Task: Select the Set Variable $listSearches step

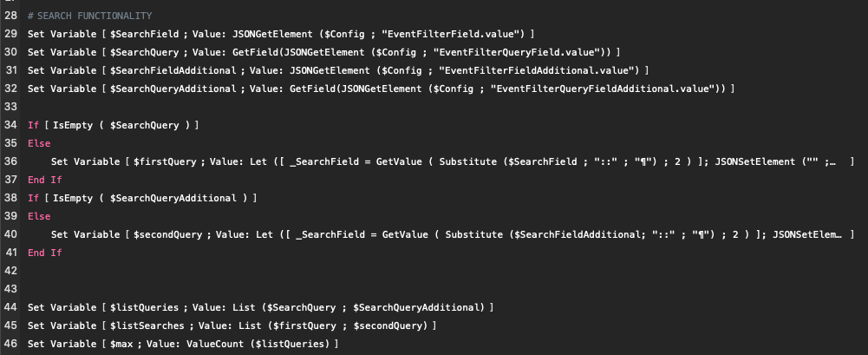Action: click(x=232, y=325)
